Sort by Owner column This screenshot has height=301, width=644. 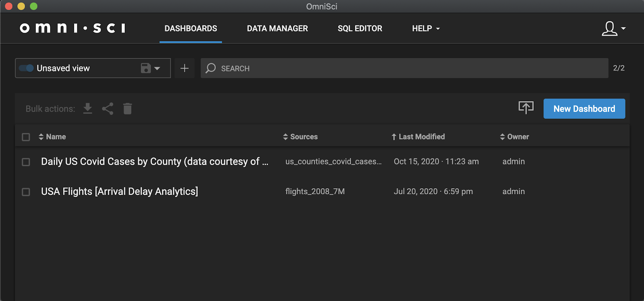pyautogui.click(x=514, y=137)
